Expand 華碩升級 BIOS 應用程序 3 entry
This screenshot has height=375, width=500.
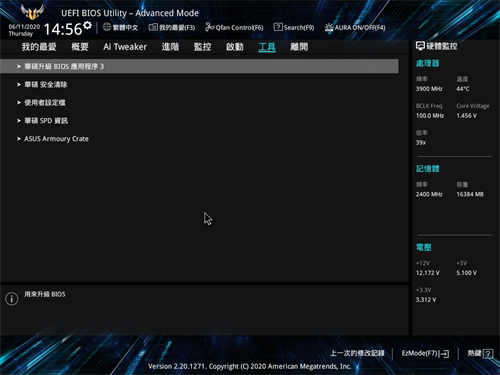199,66
